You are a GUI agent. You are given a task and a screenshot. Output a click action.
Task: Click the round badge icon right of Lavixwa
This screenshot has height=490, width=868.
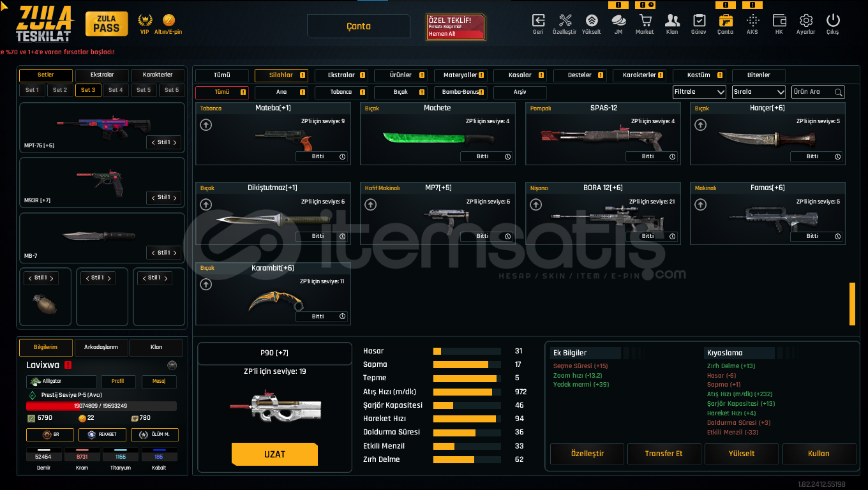pos(172,365)
